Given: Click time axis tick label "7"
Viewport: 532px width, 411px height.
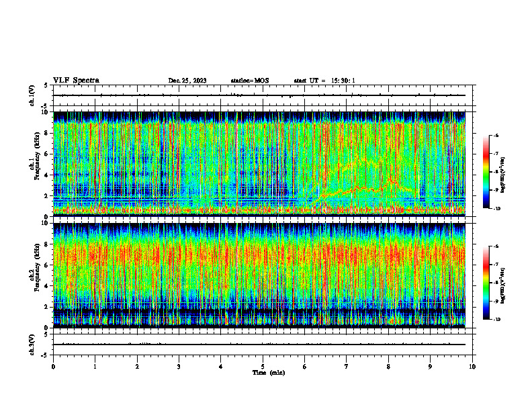Looking at the screenshot, I should tap(347, 367).
